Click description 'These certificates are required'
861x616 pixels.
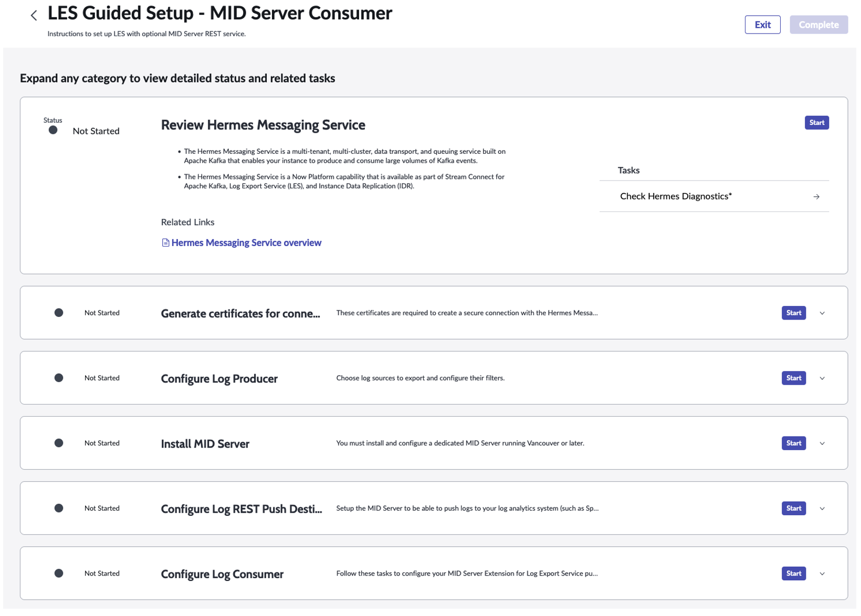tap(467, 313)
